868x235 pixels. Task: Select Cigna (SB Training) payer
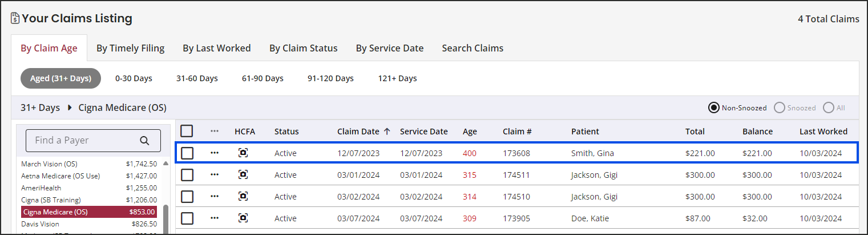pyautogui.click(x=89, y=200)
